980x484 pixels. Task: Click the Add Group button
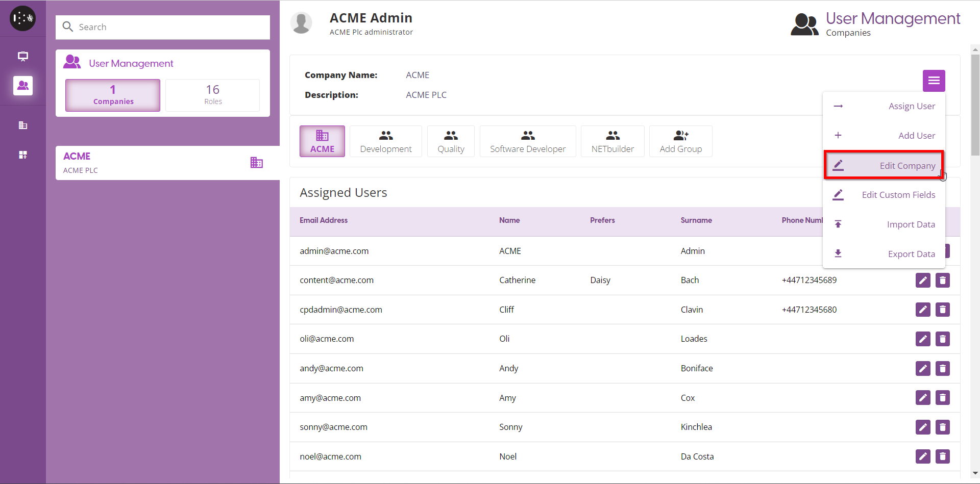pyautogui.click(x=680, y=141)
